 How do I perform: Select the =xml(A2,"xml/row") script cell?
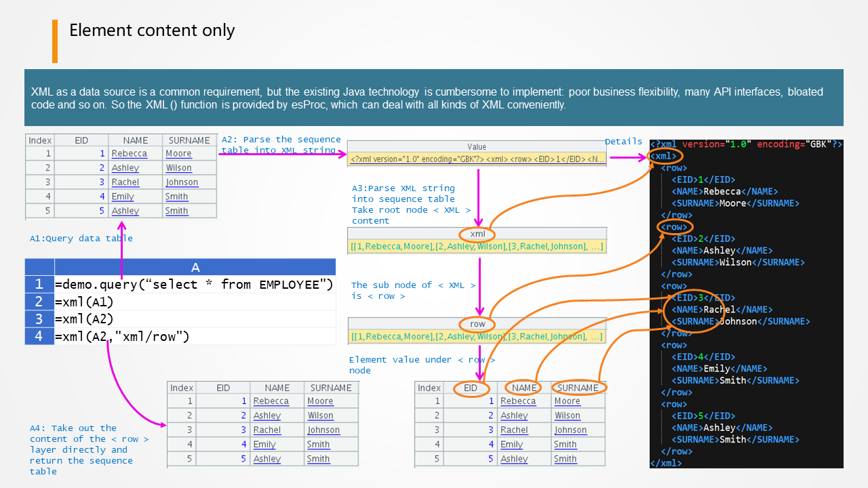tap(195, 336)
